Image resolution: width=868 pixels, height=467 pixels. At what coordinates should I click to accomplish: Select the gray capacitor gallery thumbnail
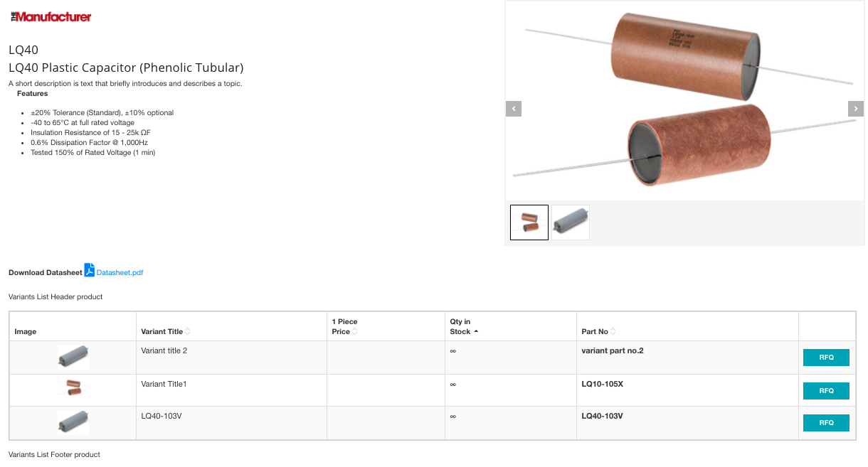coord(571,222)
